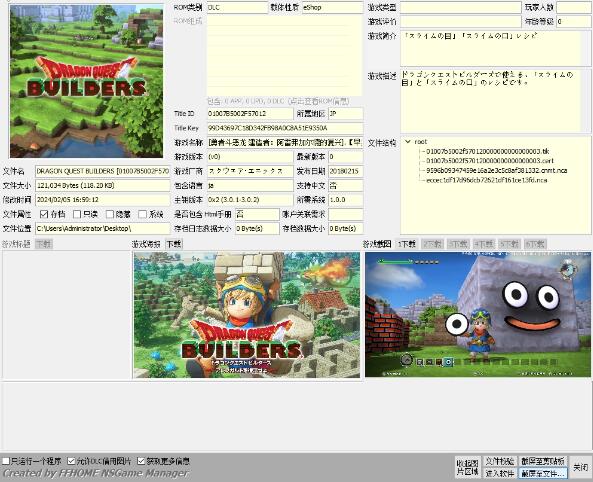Click the 包含语言 ja field

coord(250,186)
